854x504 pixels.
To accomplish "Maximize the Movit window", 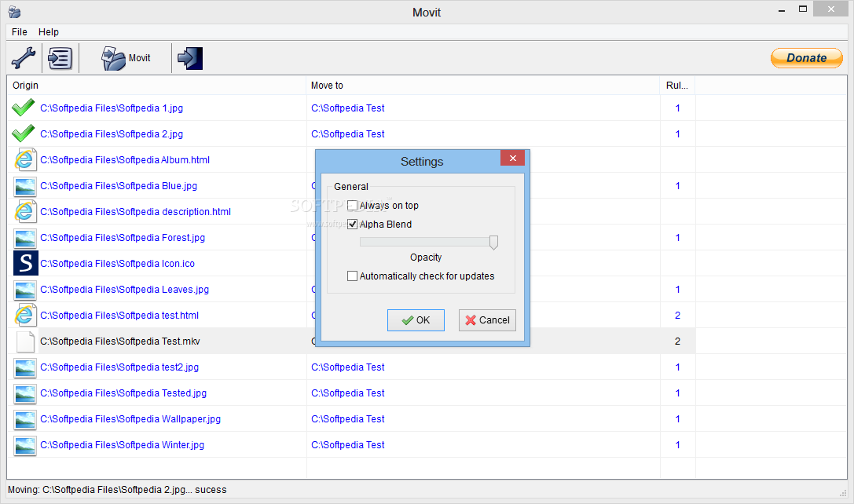I will pos(803,9).
